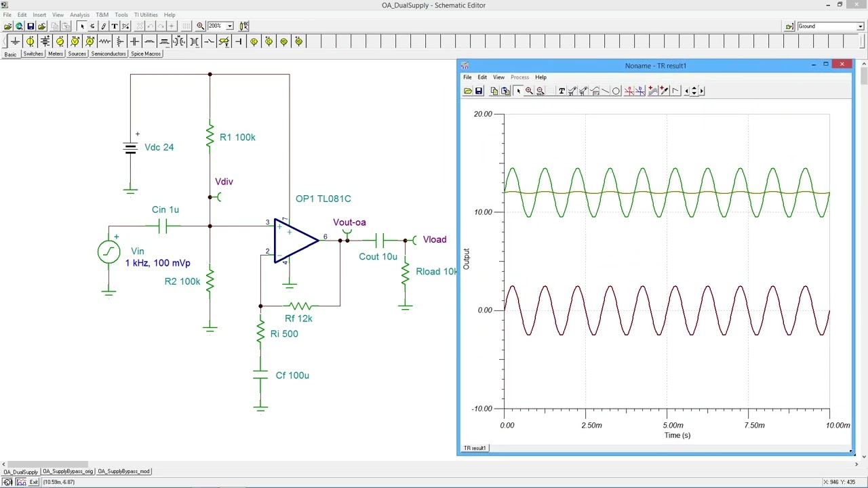Copy diagram in TR result toolbar
The height and width of the screenshot is (488, 868).
tap(494, 91)
